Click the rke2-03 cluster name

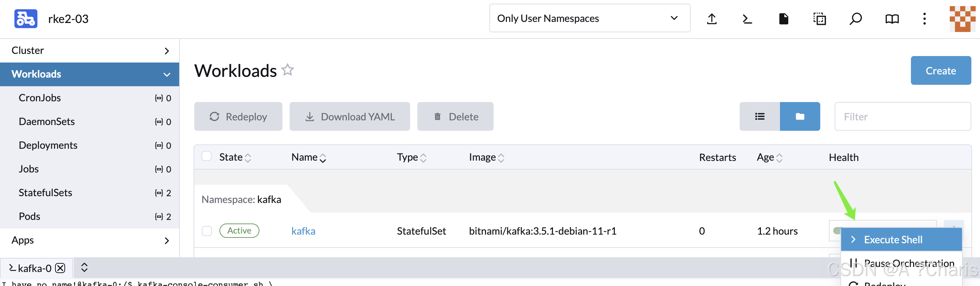[x=68, y=19]
